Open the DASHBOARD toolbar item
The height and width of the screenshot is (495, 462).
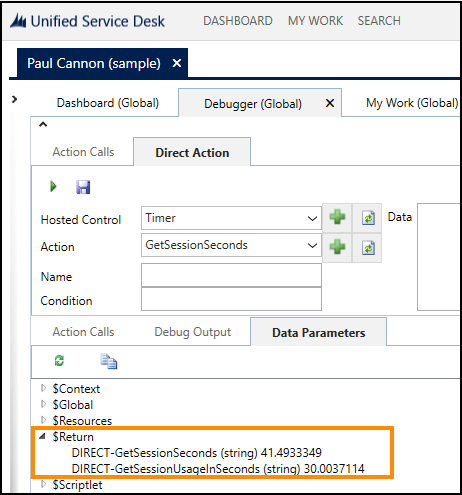point(238,21)
